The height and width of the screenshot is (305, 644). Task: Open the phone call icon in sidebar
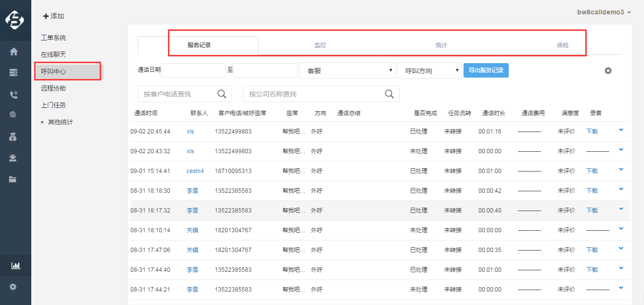tap(13, 94)
